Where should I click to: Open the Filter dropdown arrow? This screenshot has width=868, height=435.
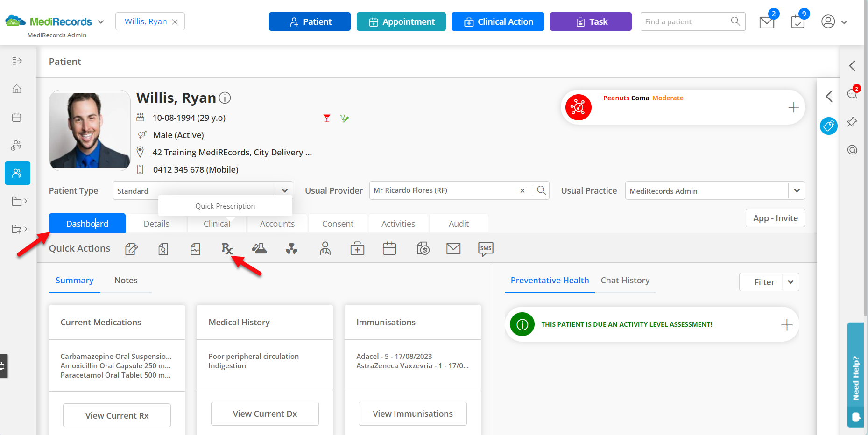(790, 282)
